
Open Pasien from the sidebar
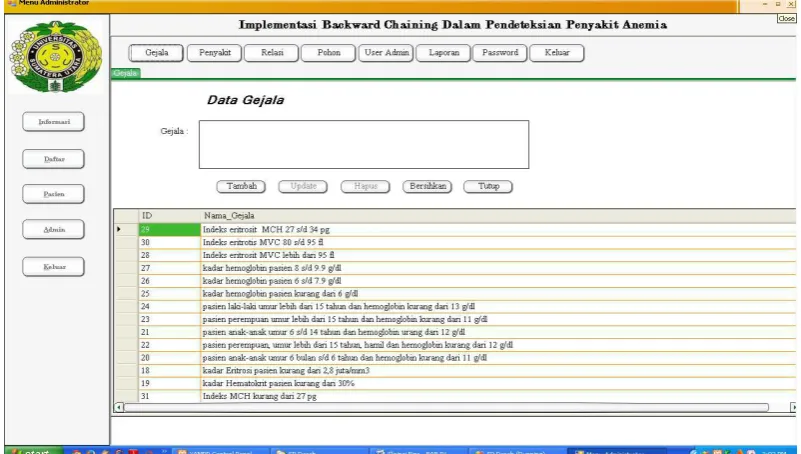click(x=54, y=194)
